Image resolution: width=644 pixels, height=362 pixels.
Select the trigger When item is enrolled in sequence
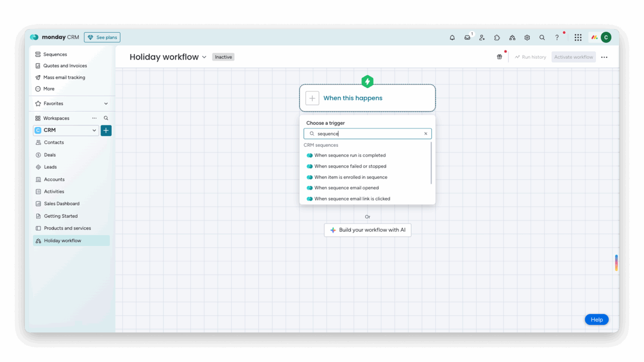(x=351, y=177)
